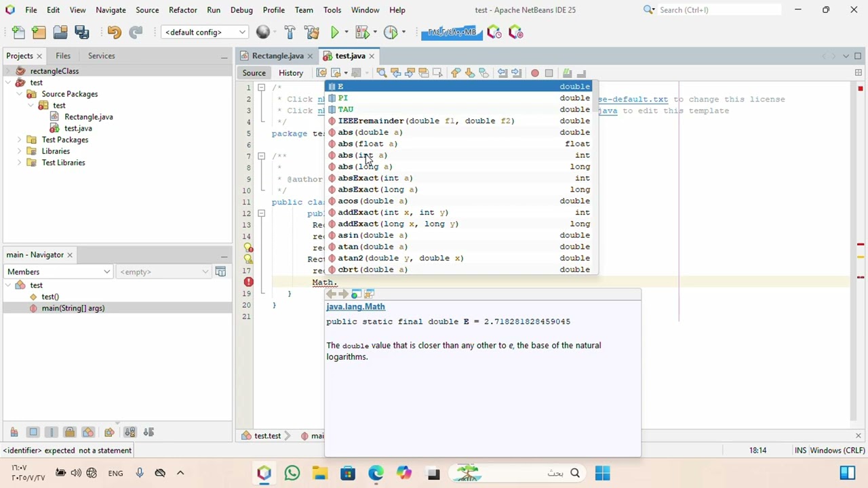Click the Redo arrow icon
Screen dimensions: 868x488
[x=136, y=33]
